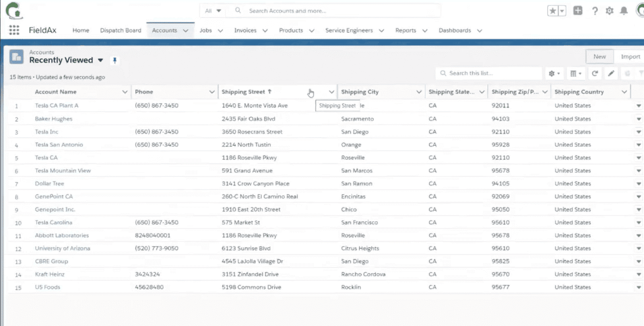Open the App Launcher dots grid
644x326 pixels.
[14, 30]
